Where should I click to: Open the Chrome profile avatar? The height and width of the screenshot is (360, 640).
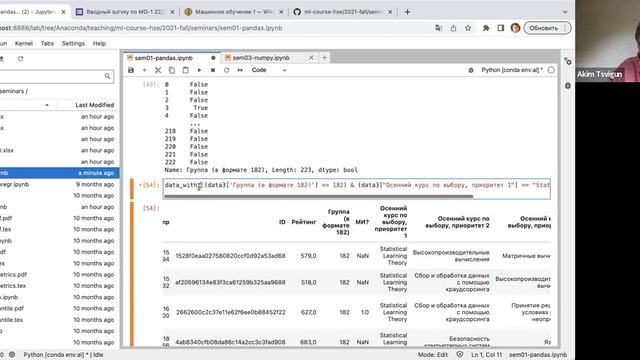pos(515,28)
